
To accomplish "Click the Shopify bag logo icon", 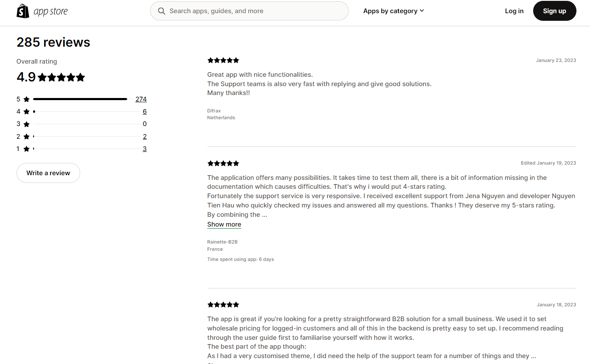I will pos(23,11).
